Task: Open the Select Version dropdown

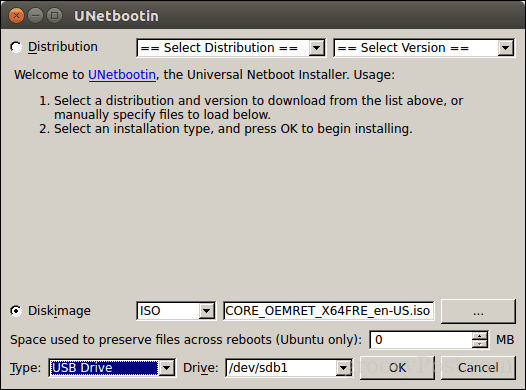Action: tap(424, 48)
